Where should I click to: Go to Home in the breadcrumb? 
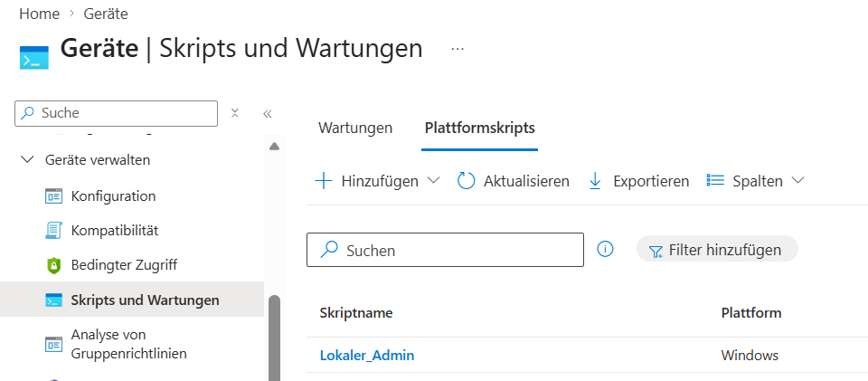pos(39,14)
